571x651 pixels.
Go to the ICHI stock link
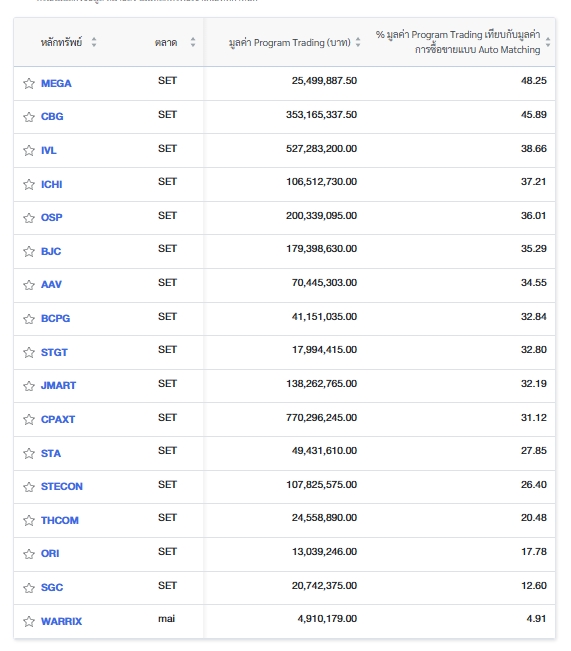(x=51, y=184)
